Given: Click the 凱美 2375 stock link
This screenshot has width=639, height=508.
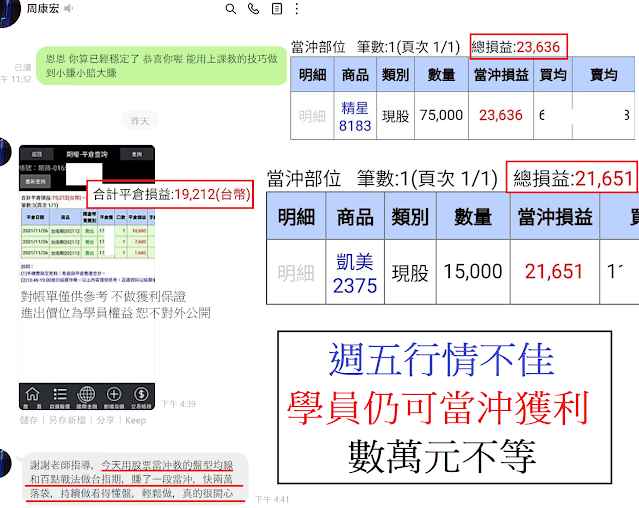Looking at the screenshot, I should pos(355,273).
